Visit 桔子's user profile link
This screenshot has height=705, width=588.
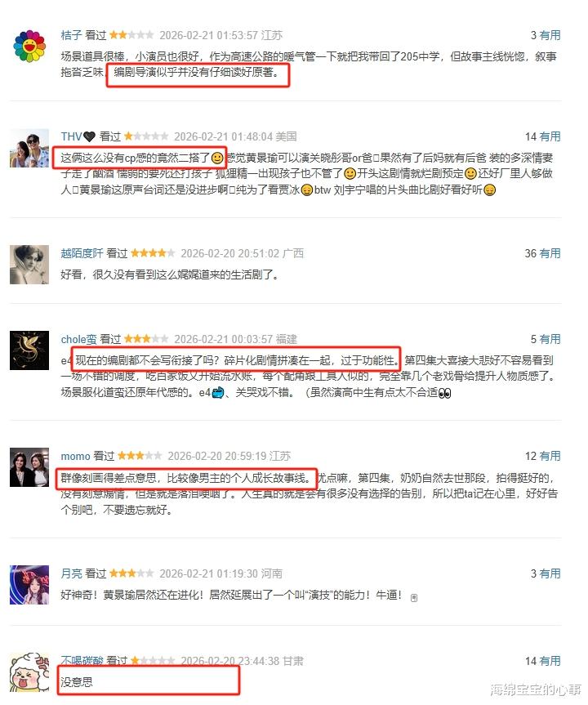(72, 35)
